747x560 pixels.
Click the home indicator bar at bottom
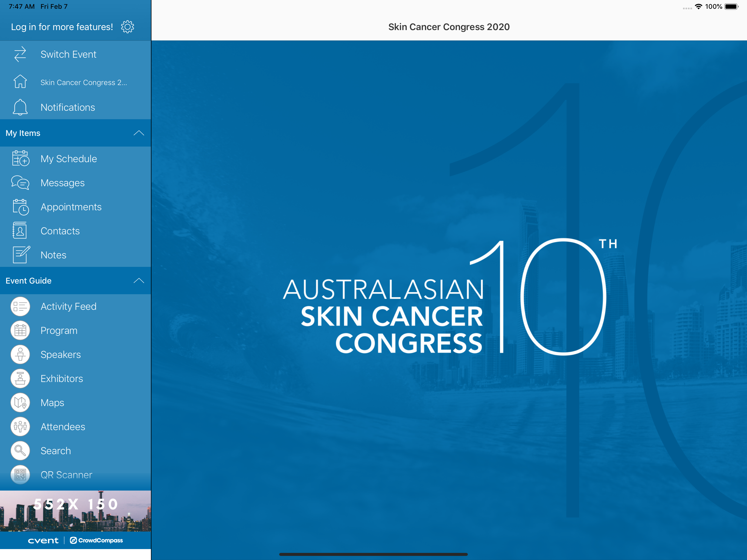pos(373,554)
